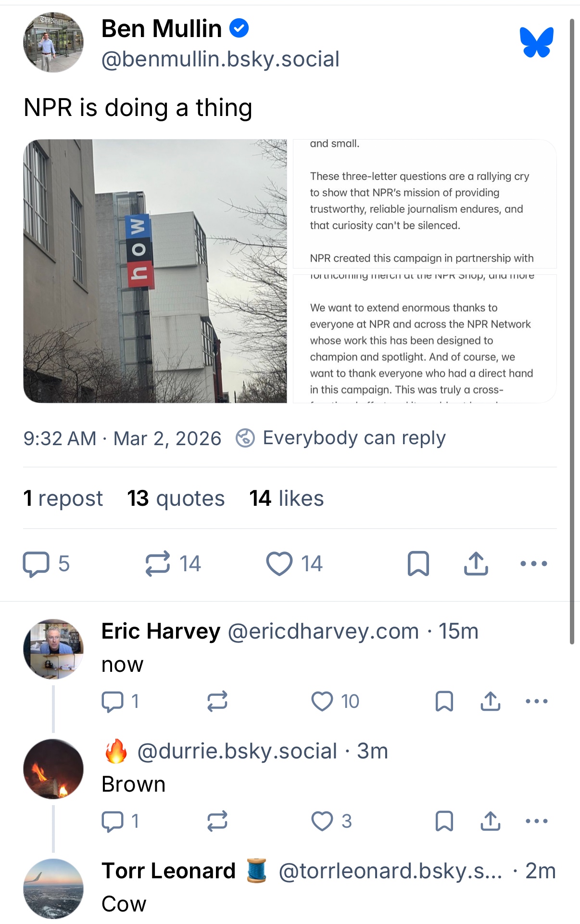Repost Ben Mullin's main post

coord(173,564)
